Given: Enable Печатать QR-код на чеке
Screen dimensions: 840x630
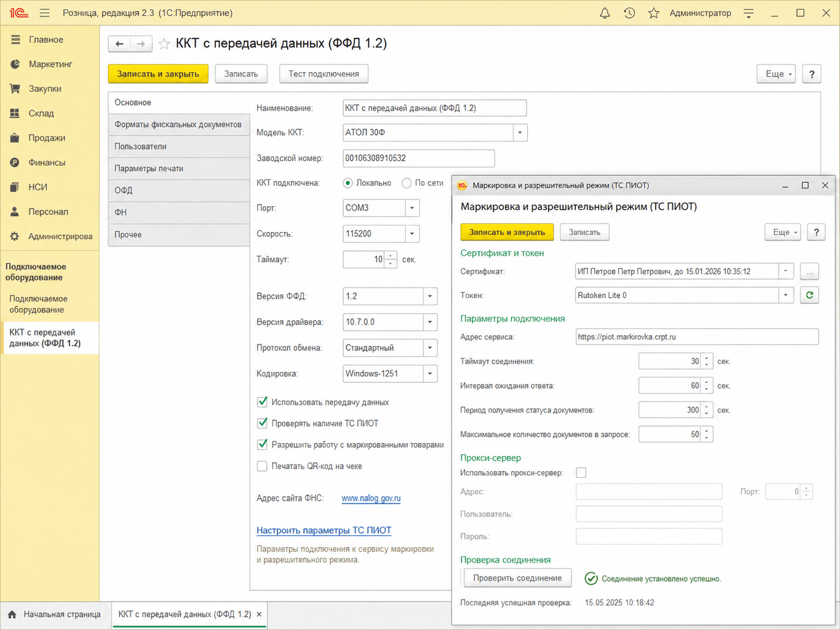Looking at the screenshot, I should click(262, 466).
